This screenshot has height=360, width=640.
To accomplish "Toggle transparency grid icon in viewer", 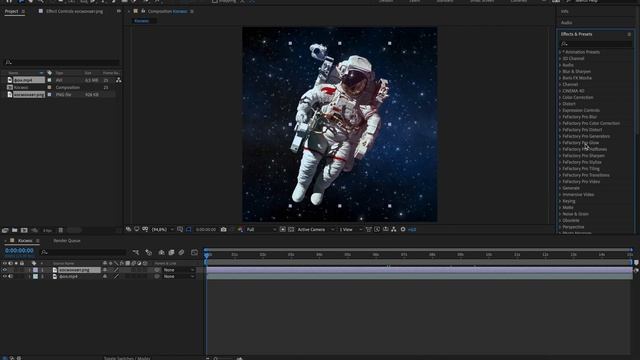I will tap(291, 229).
